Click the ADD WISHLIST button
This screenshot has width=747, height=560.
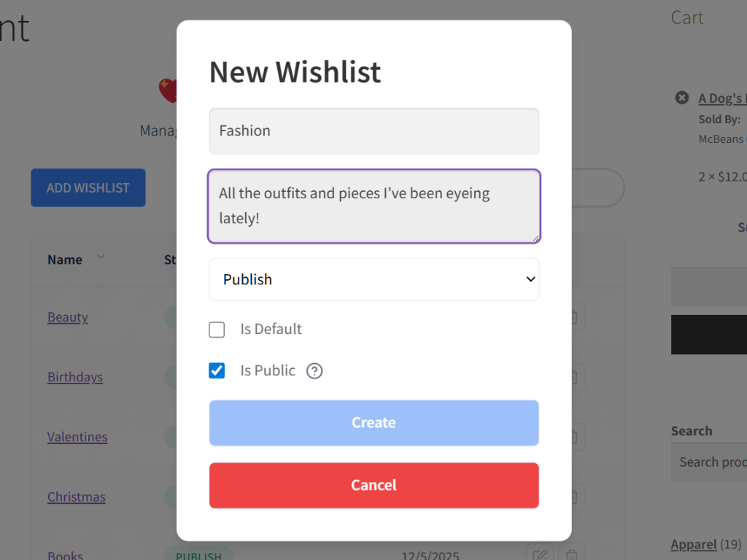click(88, 187)
